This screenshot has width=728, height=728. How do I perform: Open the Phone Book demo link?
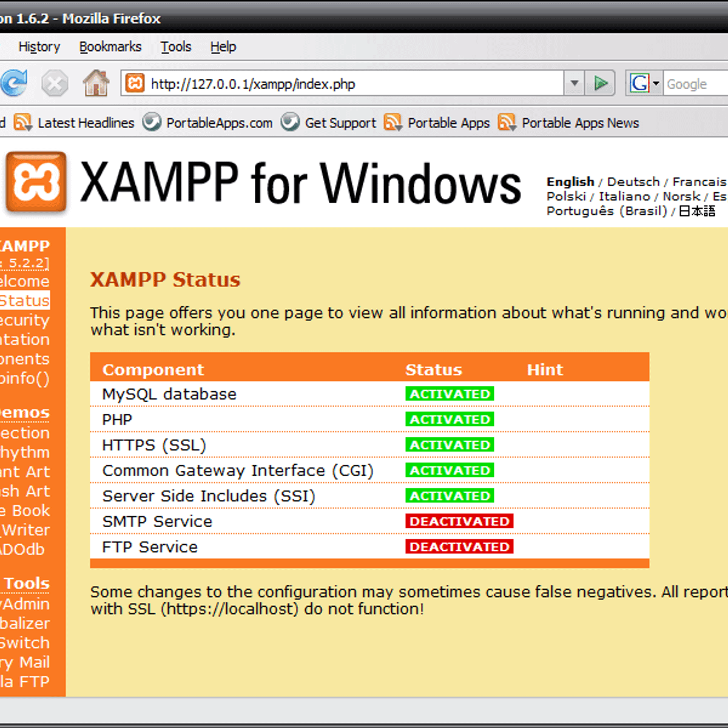click(x=25, y=510)
